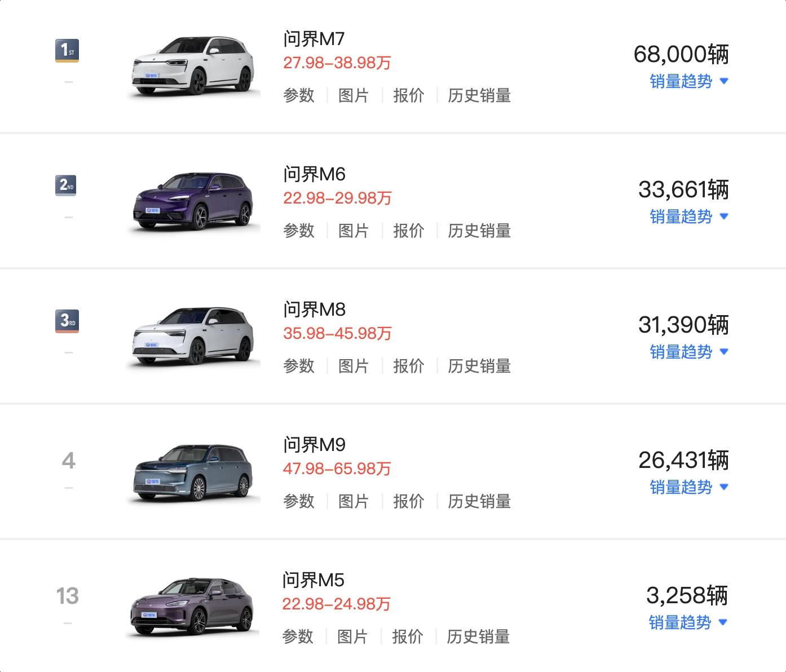Image resolution: width=786 pixels, height=672 pixels.
Task: Open the purple 问界M6 car image
Action: pyautogui.click(x=193, y=201)
